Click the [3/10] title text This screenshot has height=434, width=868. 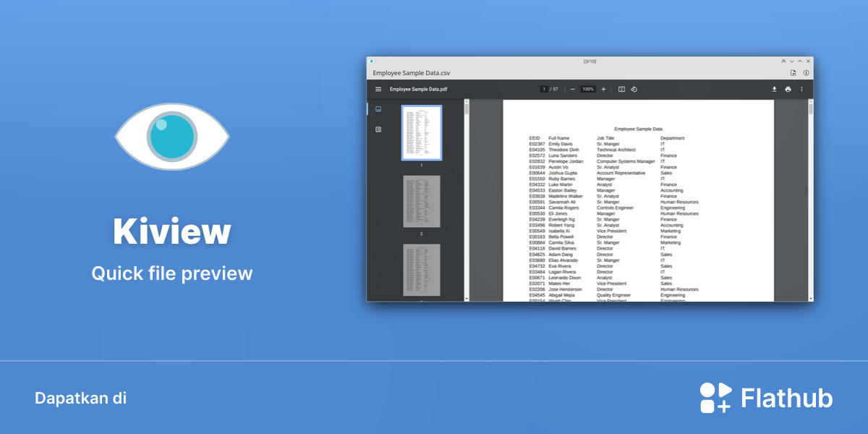click(590, 61)
